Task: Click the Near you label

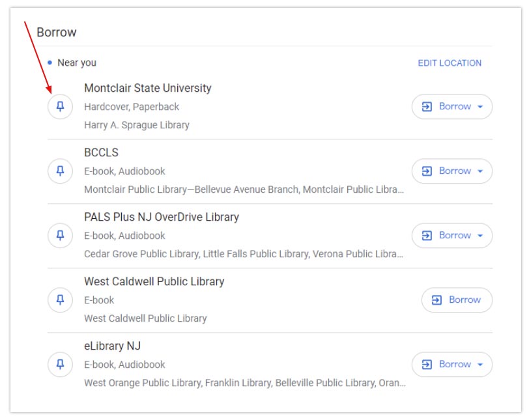Action: tap(77, 63)
